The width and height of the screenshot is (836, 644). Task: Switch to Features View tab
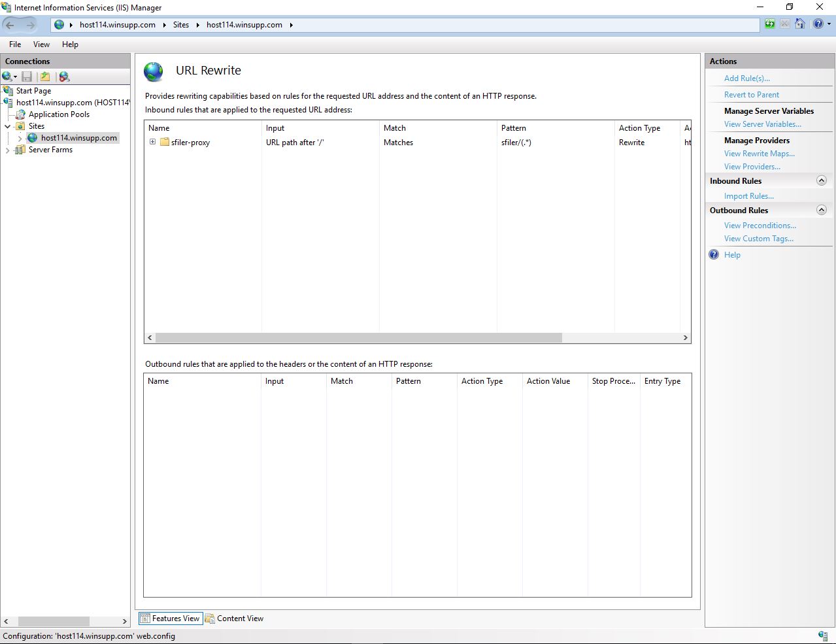tap(171, 619)
